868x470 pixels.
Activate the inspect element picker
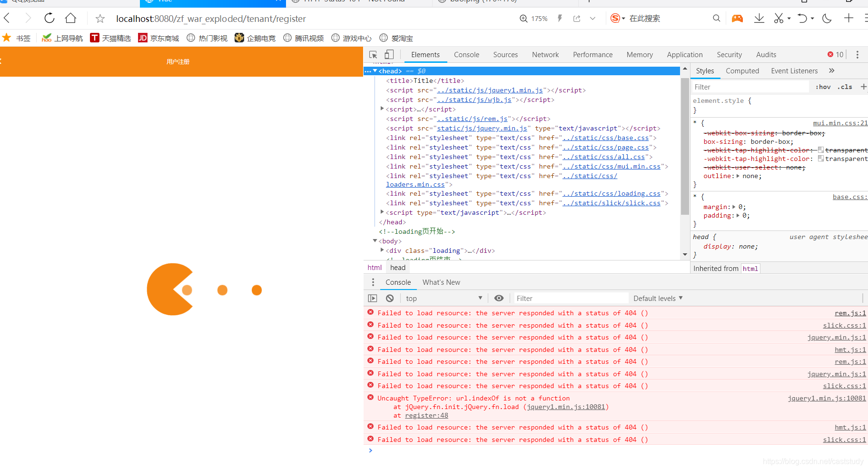click(373, 55)
